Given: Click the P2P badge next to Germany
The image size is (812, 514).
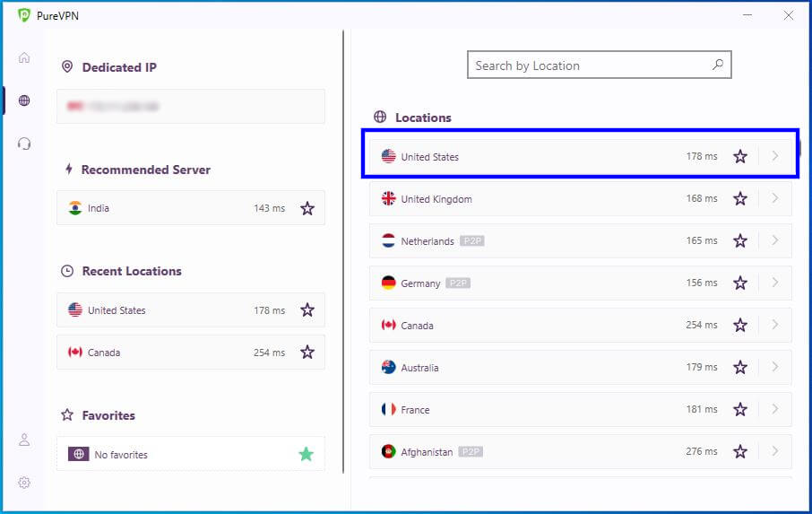Looking at the screenshot, I should pos(458,283).
